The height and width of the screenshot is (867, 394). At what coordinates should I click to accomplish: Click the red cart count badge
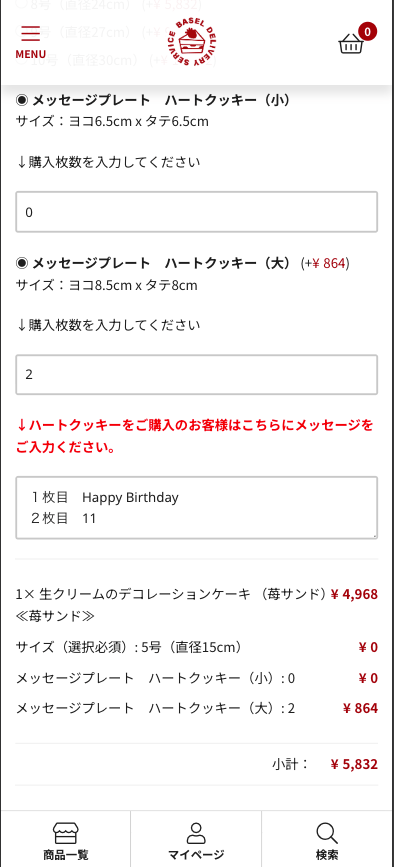367,32
